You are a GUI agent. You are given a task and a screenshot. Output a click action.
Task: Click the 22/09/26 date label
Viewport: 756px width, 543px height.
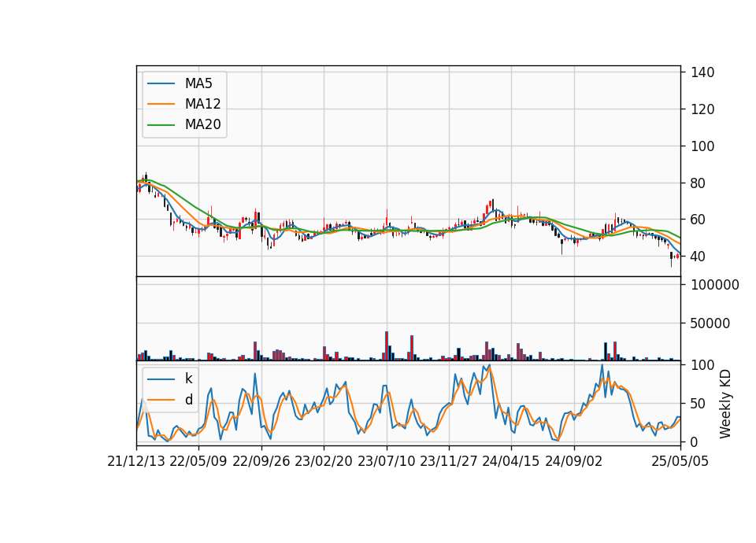[261, 461]
